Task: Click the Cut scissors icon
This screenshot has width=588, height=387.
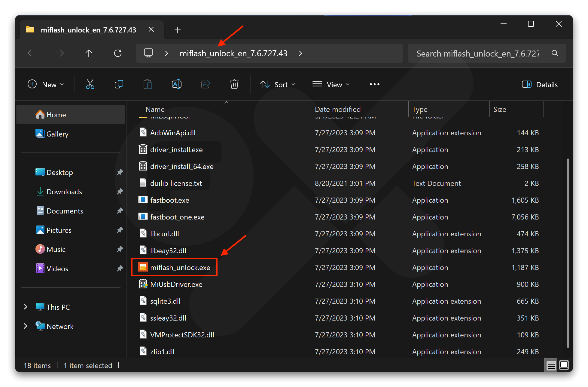Action: (x=90, y=84)
